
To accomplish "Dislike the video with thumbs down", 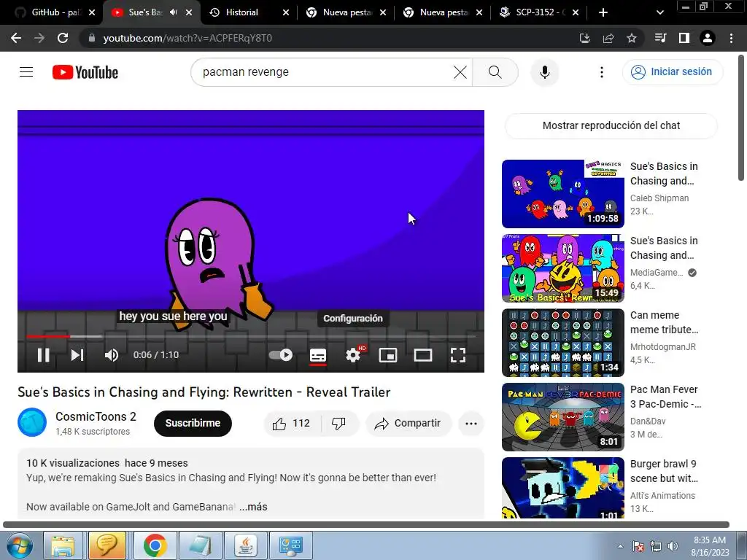I will click(x=338, y=423).
